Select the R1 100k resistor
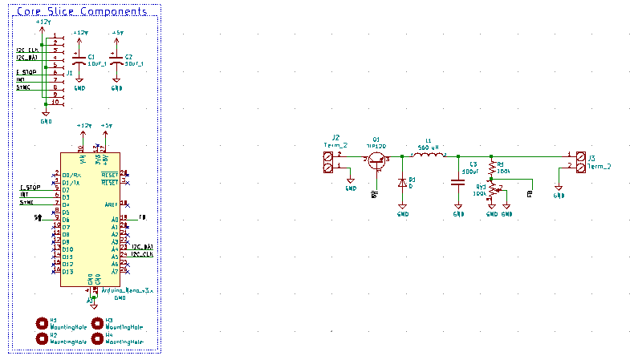 (491, 167)
